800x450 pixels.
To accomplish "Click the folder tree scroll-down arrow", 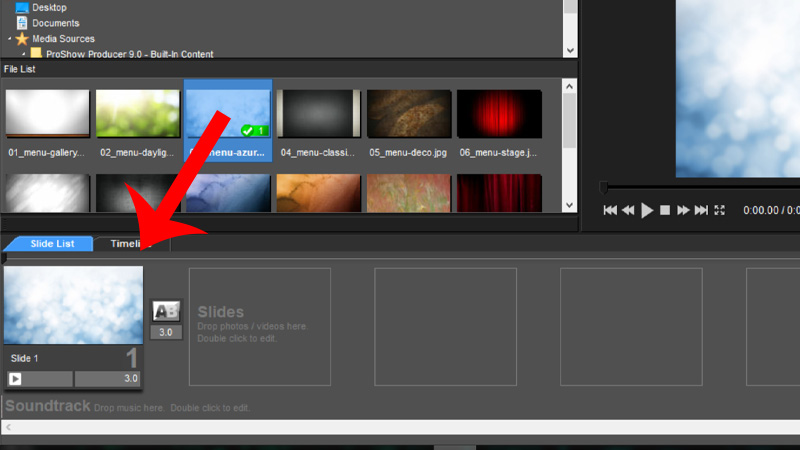I will [570, 50].
